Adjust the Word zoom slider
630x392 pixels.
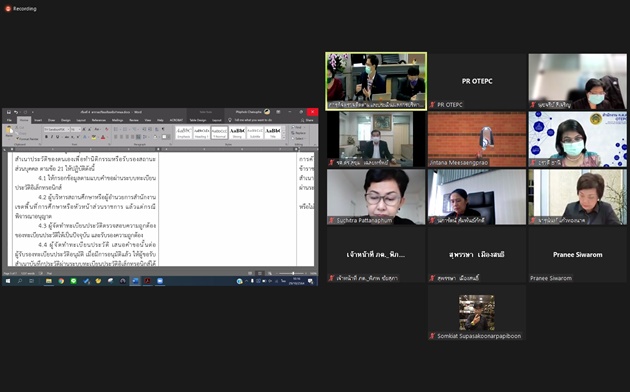pos(293,273)
